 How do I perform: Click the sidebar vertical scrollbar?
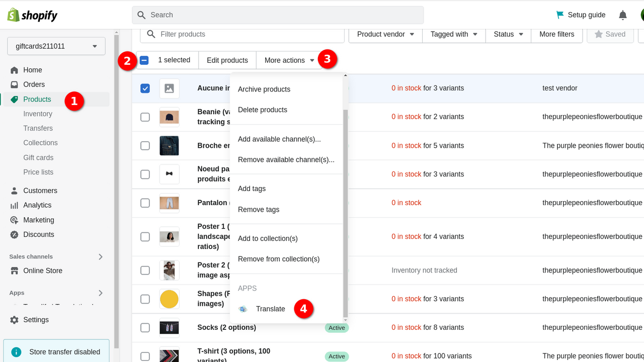(117, 191)
